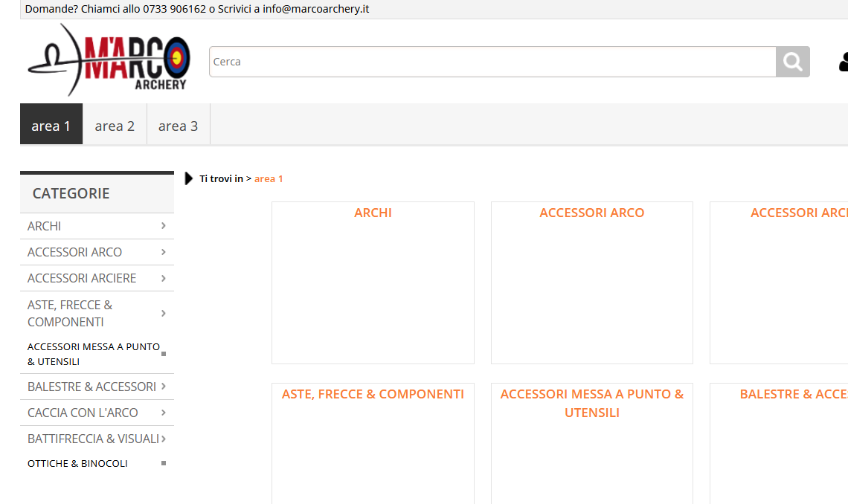Open OTTICHE & BINOCOLI sidebar category

(x=77, y=463)
